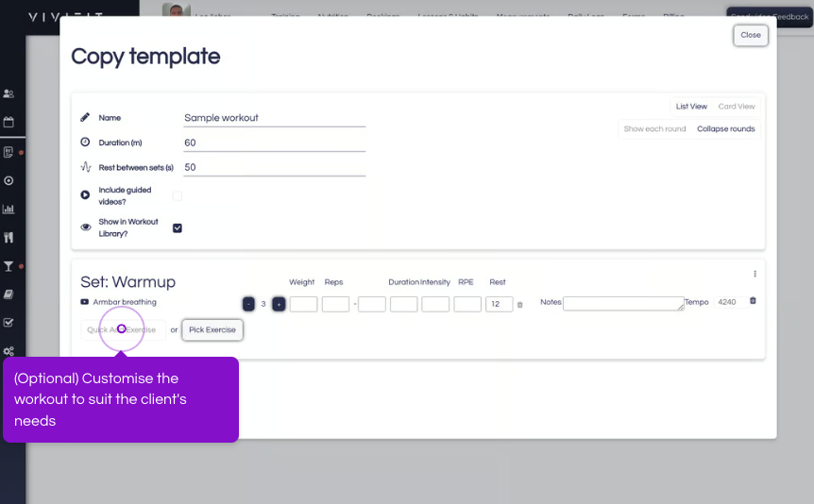
Task: Click the first Reps input box
Action: tap(335, 304)
